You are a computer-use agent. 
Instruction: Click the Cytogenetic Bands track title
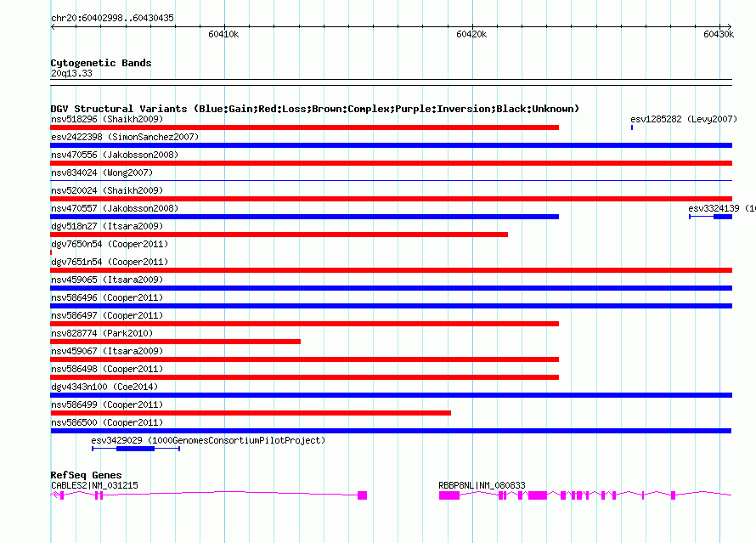pos(101,63)
